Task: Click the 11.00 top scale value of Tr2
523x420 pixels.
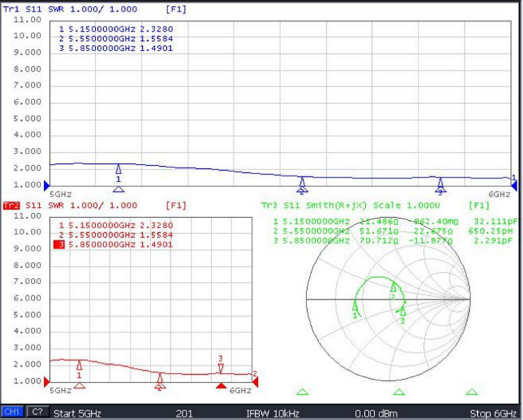Action: (x=27, y=216)
